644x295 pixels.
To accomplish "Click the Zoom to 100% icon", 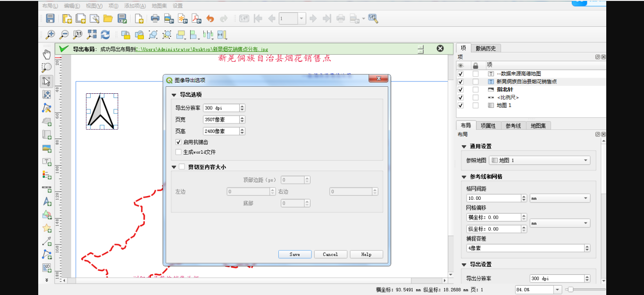I will pos(77,34).
